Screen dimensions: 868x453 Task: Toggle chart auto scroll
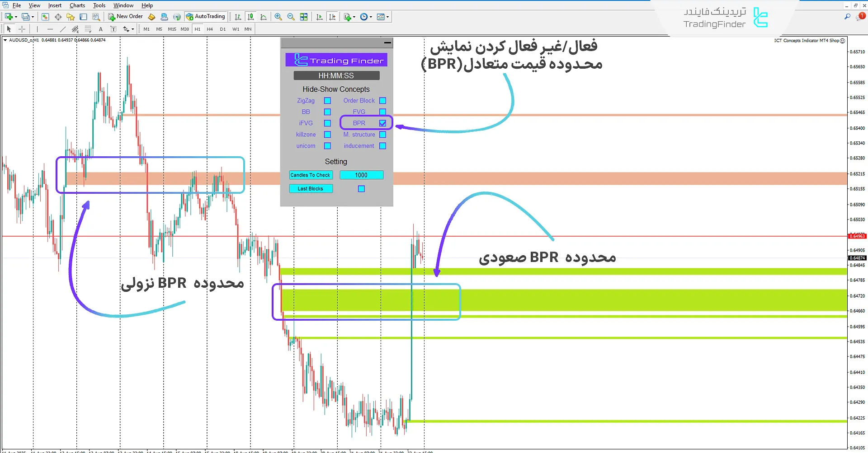(319, 17)
